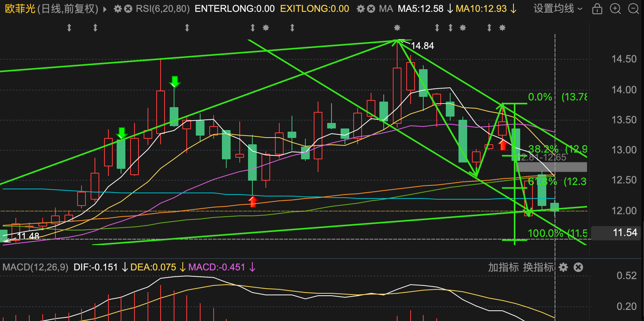644x321 pixels.
Task: Click the burst event marker above the 14.84 peak
Action: [397, 28]
